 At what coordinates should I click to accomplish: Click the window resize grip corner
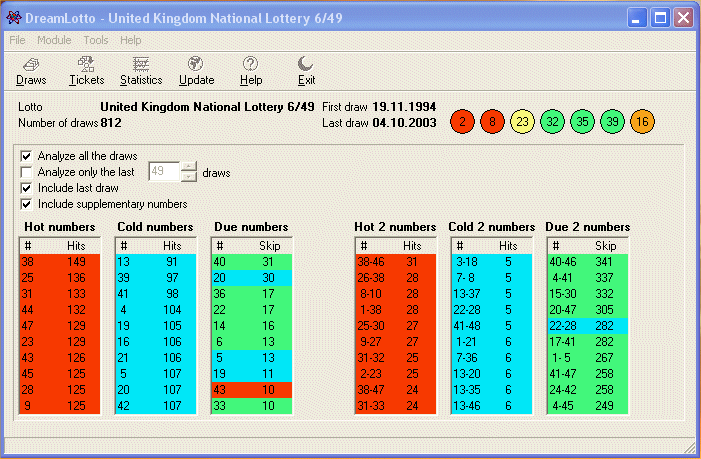(x=690, y=447)
